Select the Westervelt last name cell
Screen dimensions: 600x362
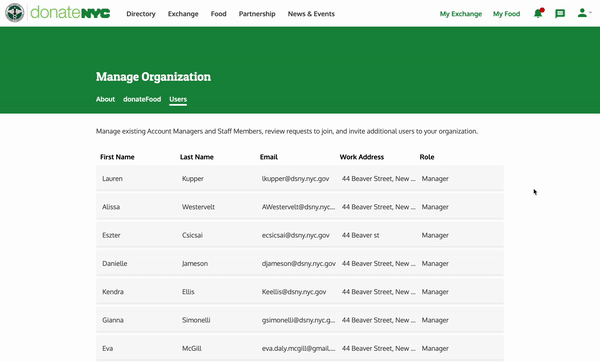point(198,207)
